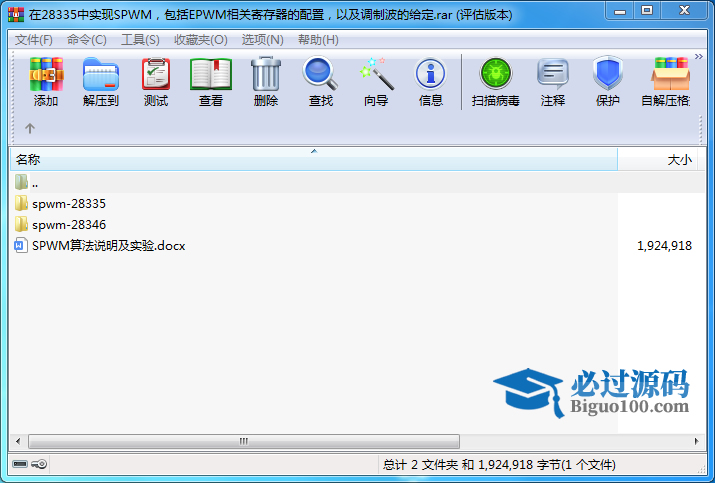715x483 pixels.
Task: Click the horizontal scrollbar thumb
Action: coord(244,441)
